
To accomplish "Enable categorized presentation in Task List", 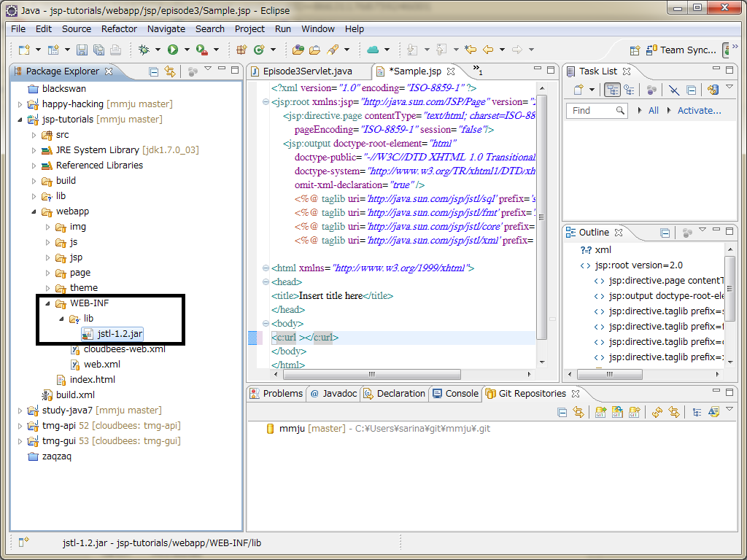I will 613,89.
